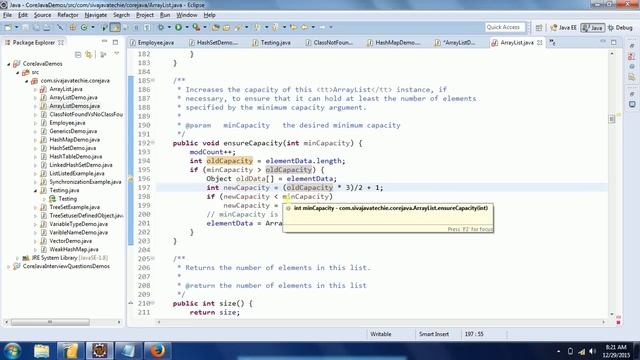Open the Window menu
This screenshot has height=360, width=640.
point(187,15)
